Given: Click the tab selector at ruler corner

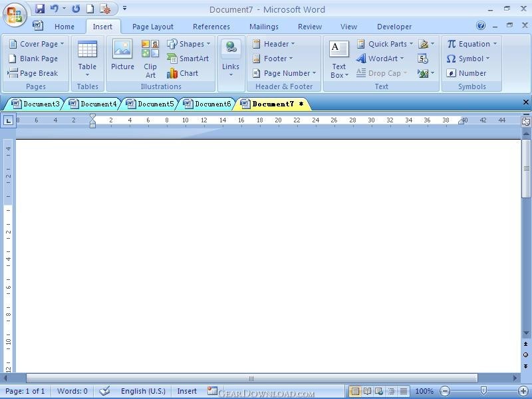Looking at the screenshot, I should pos(8,120).
